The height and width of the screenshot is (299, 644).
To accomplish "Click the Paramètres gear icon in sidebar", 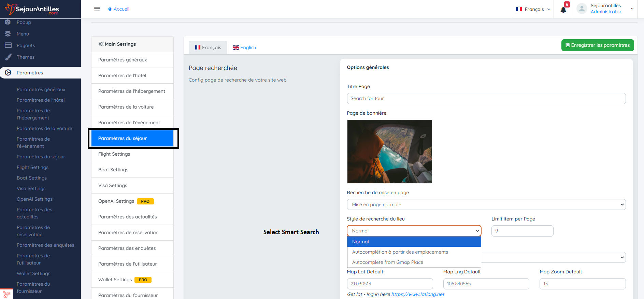I will click(8, 73).
